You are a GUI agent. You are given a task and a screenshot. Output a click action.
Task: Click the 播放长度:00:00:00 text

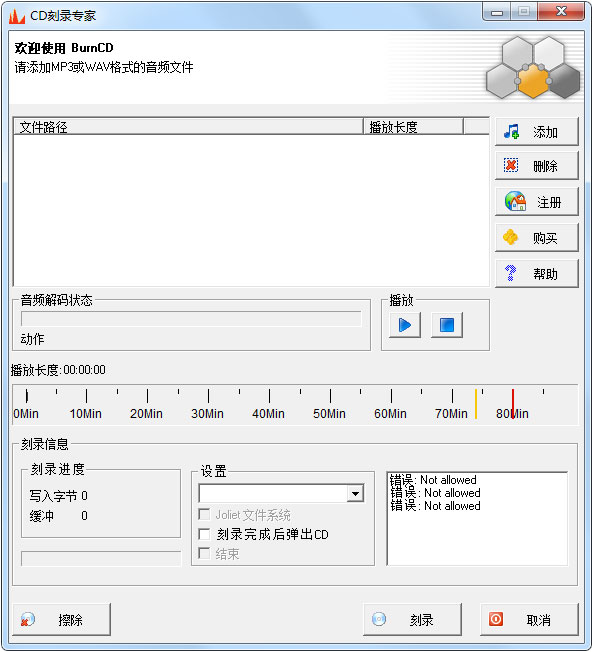coord(58,370)
